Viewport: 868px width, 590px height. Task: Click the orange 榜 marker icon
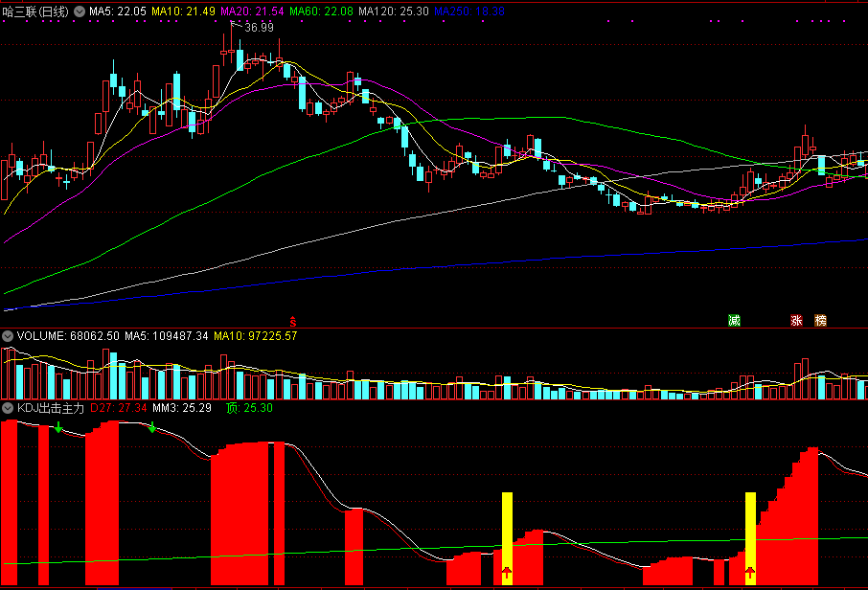pos(820,321)
